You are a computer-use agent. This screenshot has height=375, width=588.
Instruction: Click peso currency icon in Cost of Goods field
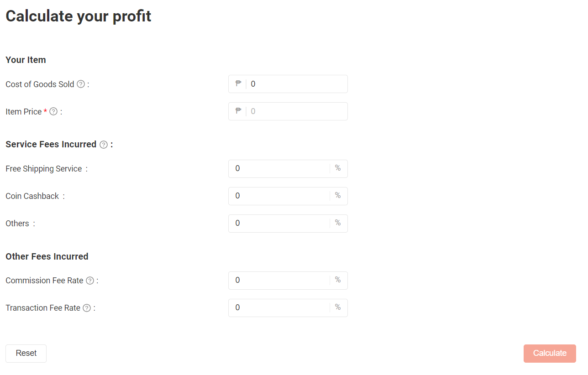pos(238,83)
